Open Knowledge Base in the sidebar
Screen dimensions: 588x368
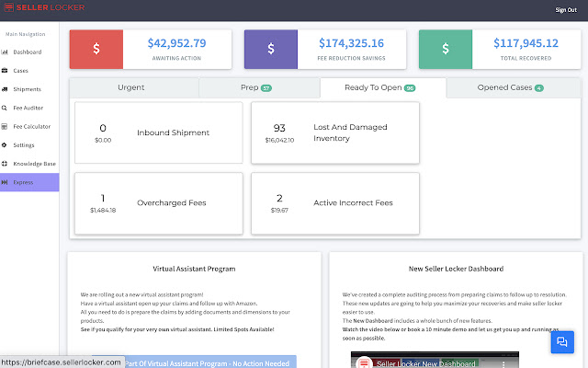(x=29, y=164)
